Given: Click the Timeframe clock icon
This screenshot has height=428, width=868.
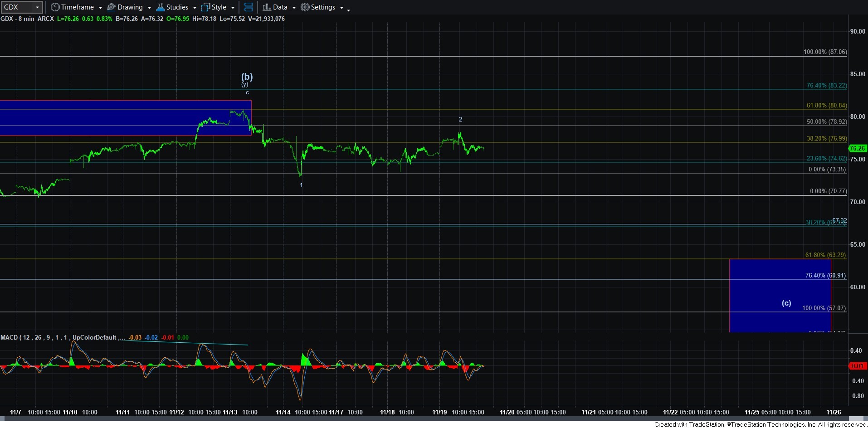Looking at the screenshot, I should (x=55, y=7).
